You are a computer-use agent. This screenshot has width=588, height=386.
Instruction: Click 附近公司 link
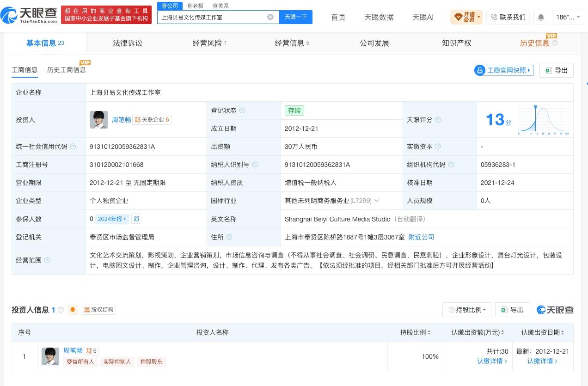[422, 237]
